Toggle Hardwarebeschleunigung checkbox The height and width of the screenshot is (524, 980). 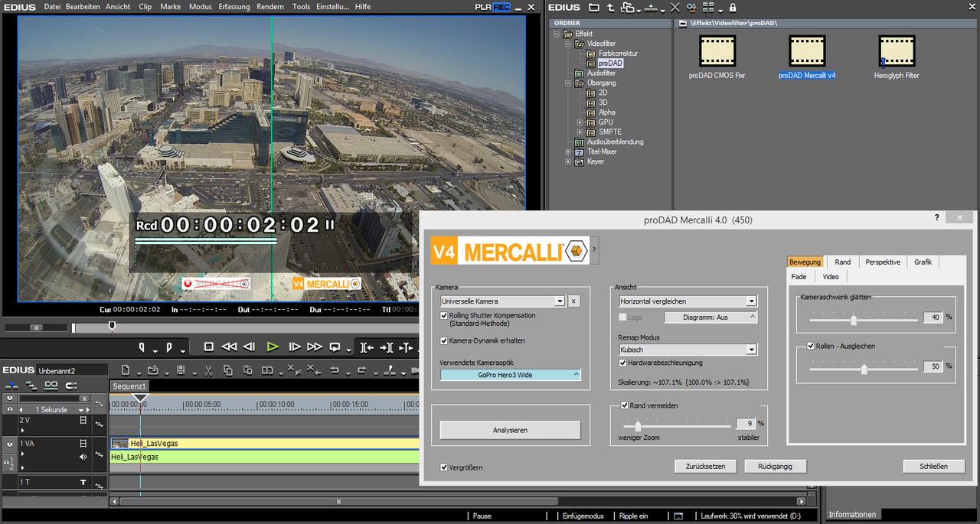pyautogui.click(x=622, y=363)
